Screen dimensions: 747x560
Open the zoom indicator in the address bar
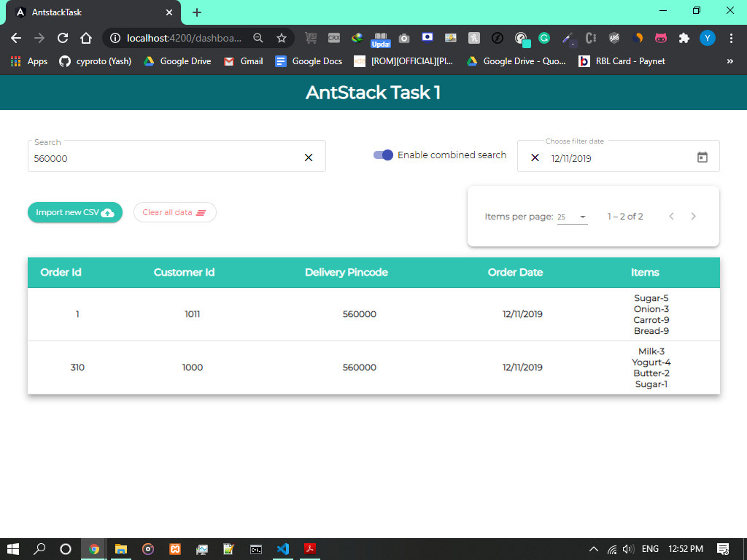click(258, 38)
